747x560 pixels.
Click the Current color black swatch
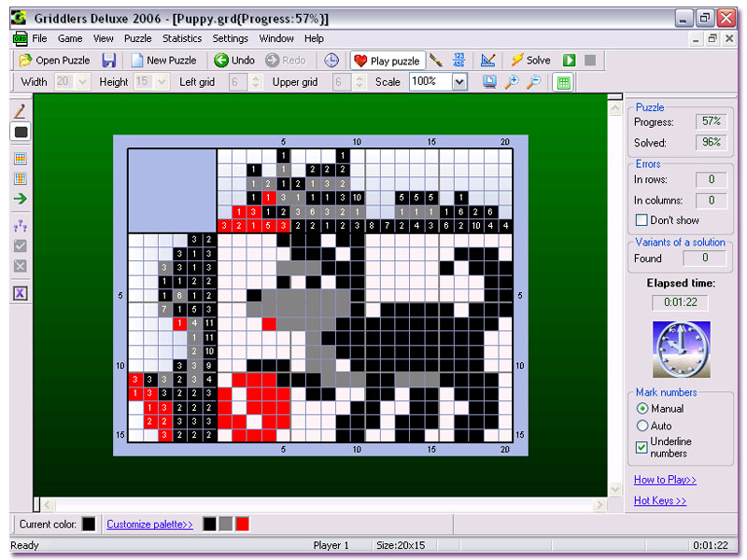89,525
